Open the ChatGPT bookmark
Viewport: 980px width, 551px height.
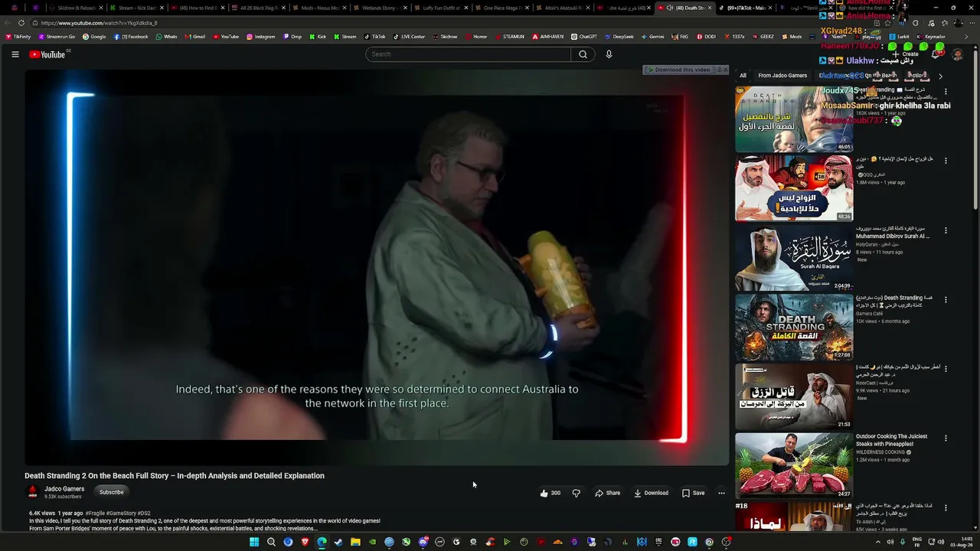coord(584,37)
